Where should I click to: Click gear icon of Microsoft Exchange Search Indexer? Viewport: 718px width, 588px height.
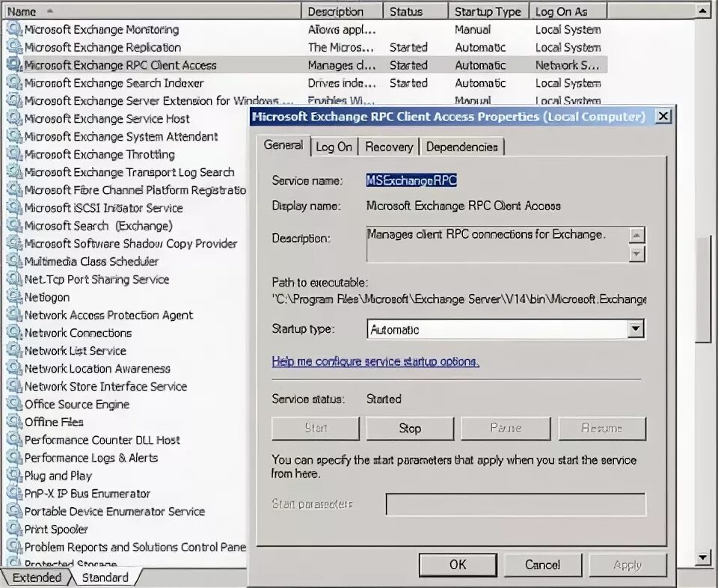14,83
